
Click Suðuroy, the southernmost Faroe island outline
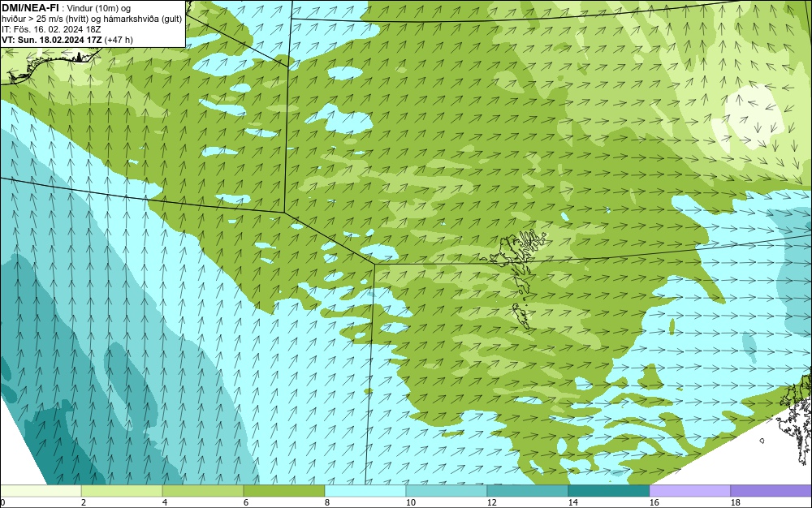pyautogui.click(x=521, y=316)
